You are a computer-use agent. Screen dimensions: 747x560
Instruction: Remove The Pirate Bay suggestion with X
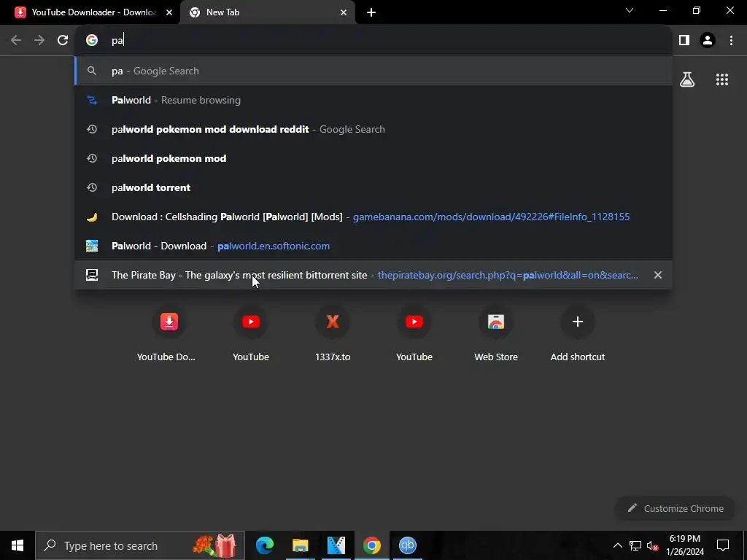(657, 275)
